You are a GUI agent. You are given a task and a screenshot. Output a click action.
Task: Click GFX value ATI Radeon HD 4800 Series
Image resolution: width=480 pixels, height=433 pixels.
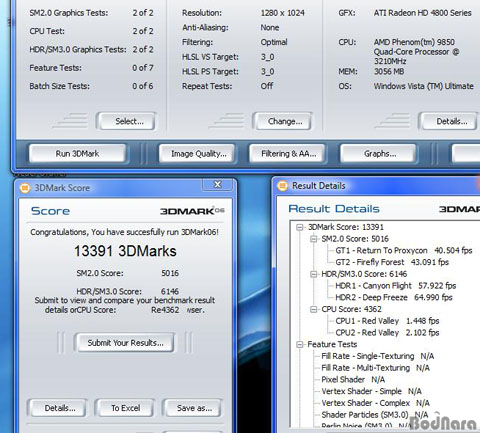(422, 13)
